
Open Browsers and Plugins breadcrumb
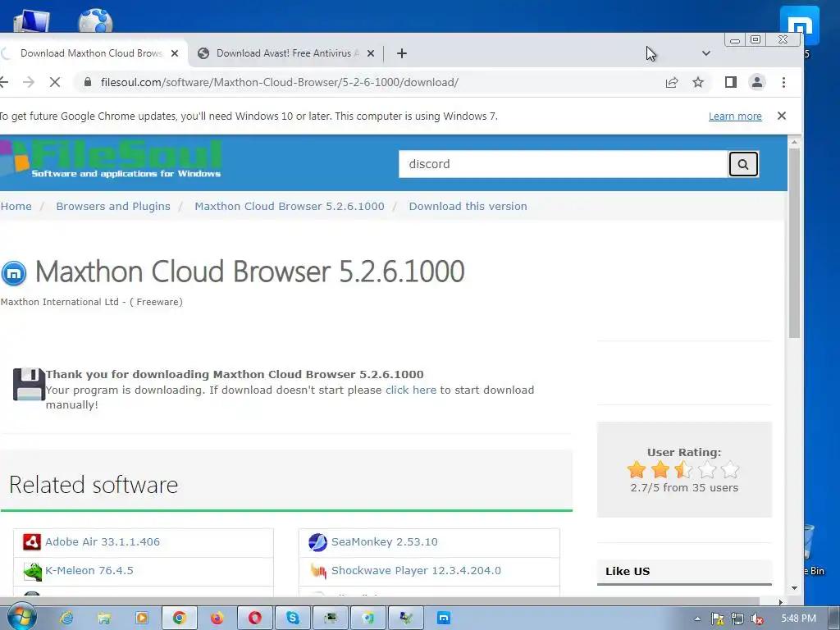click(113, 206)
